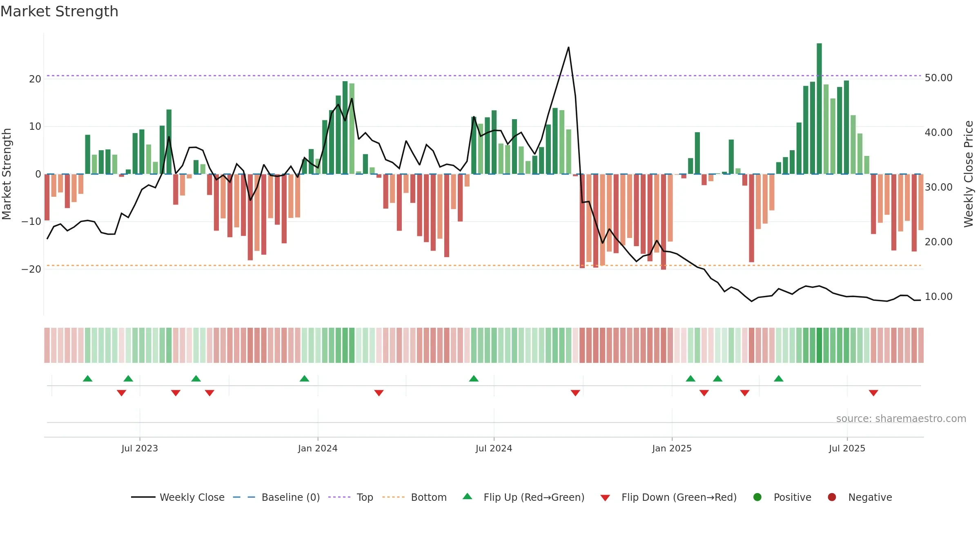Click the purple dotted Top line sample in legend
The image size is (980, 551).
(339, 497)
